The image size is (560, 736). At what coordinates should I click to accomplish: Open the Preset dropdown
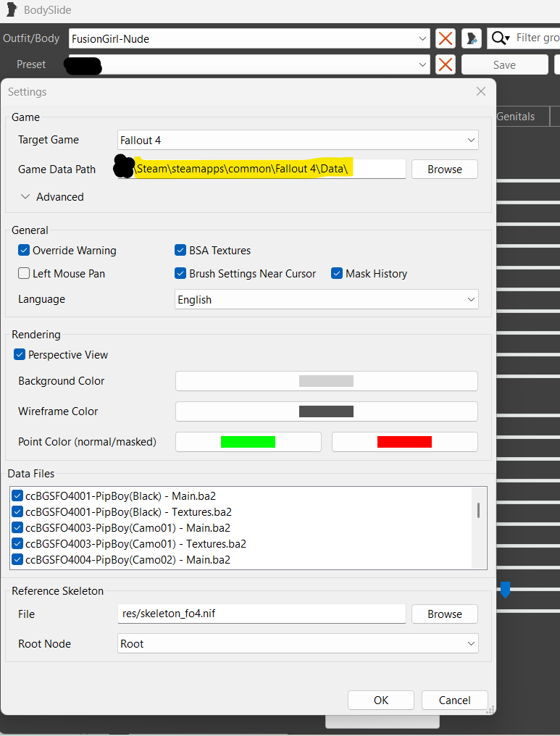[249, 64]
